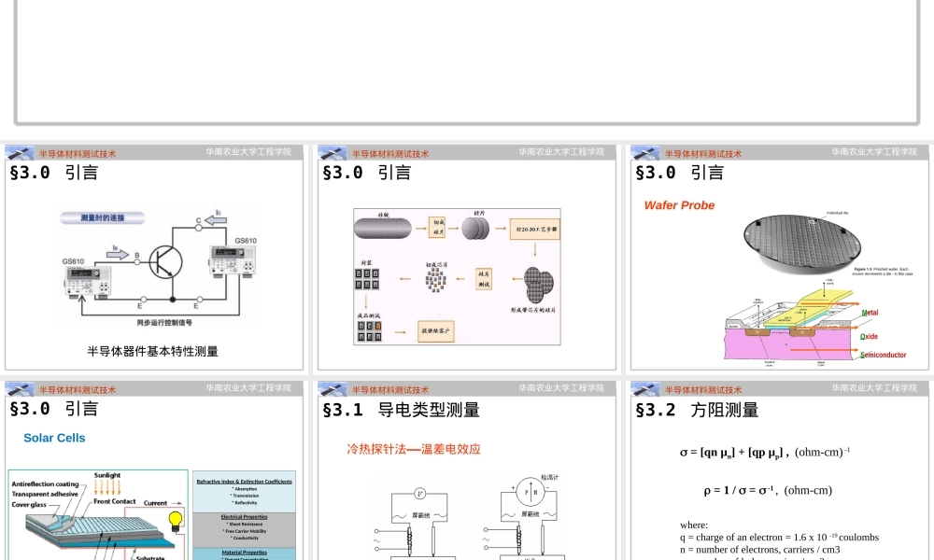The width and height of the screenshot is (934, 560).
Task: Click the '§3.2 方阻测量' title
Action: coord(697,410)
